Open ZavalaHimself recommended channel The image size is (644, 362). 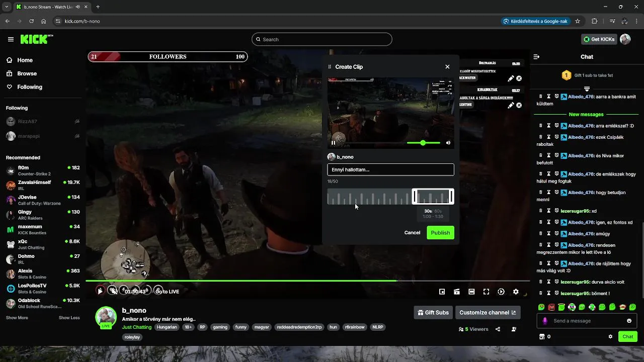[42, 185]
